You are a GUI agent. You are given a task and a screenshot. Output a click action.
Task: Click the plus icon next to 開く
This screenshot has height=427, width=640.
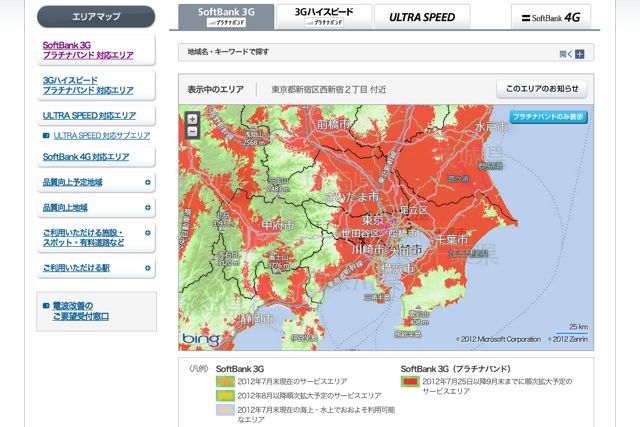click(x=580, y=54)
